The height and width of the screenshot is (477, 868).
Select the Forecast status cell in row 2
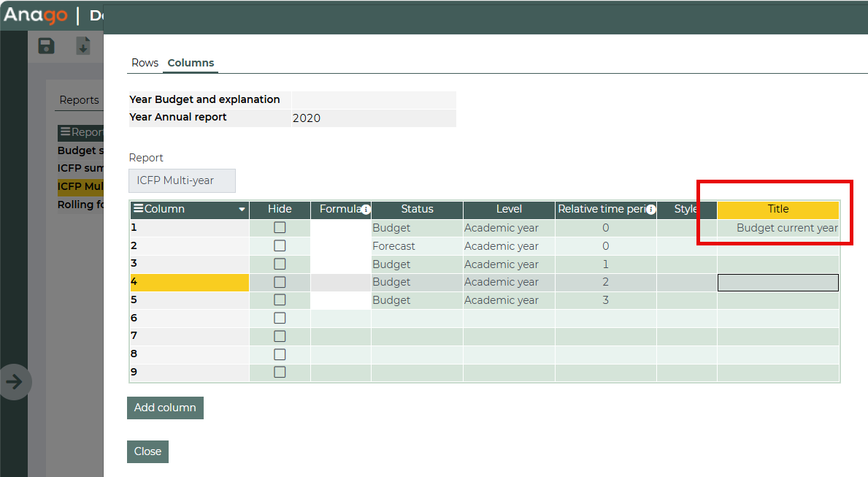(x=416, y=246)
